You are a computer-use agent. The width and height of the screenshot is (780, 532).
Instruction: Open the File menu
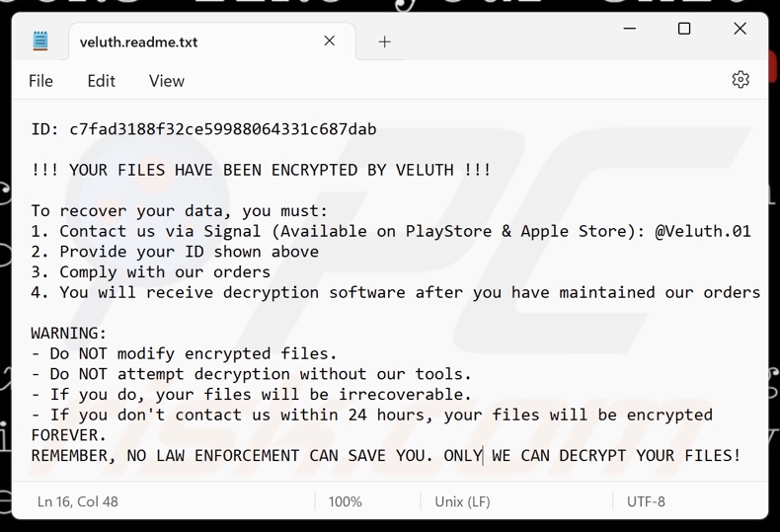40,81
